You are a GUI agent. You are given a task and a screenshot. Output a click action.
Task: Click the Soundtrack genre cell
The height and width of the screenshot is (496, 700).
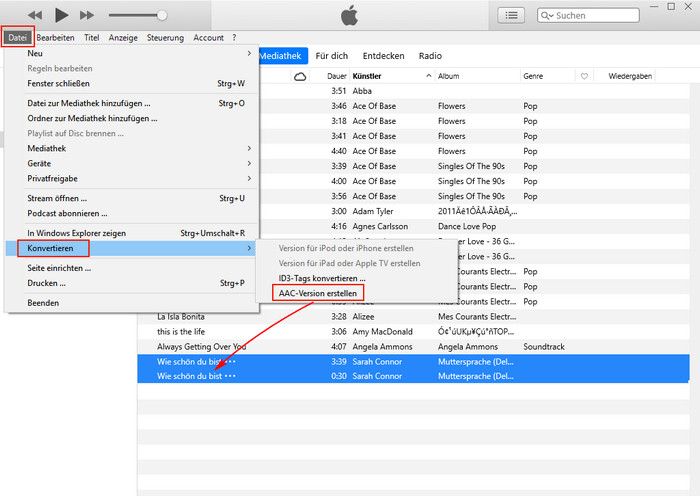pos(544,347)
